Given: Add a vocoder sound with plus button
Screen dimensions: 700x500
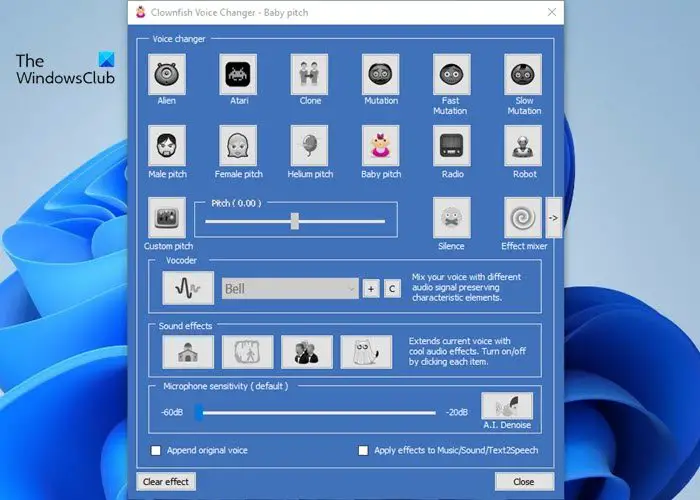Looking at the screenshot, I should [x=371, y=289].
